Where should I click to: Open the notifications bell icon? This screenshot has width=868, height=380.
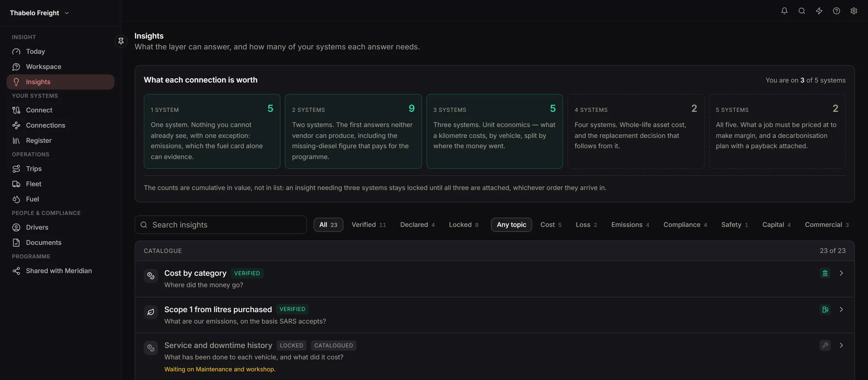tap(784, 11)
